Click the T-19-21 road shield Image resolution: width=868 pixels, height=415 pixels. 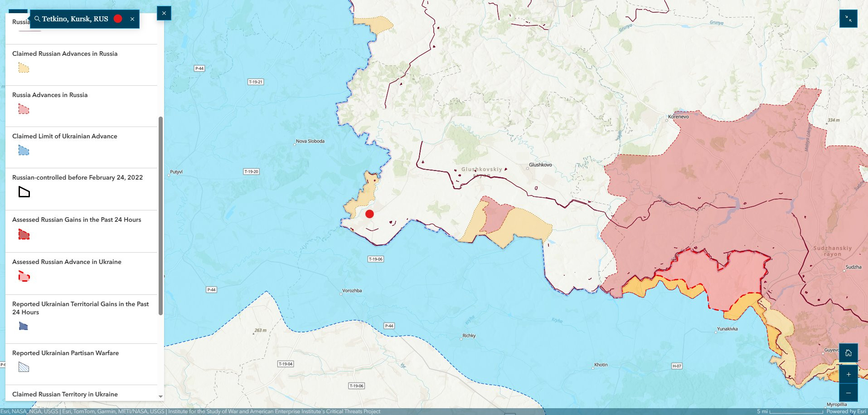click(256, 82)
